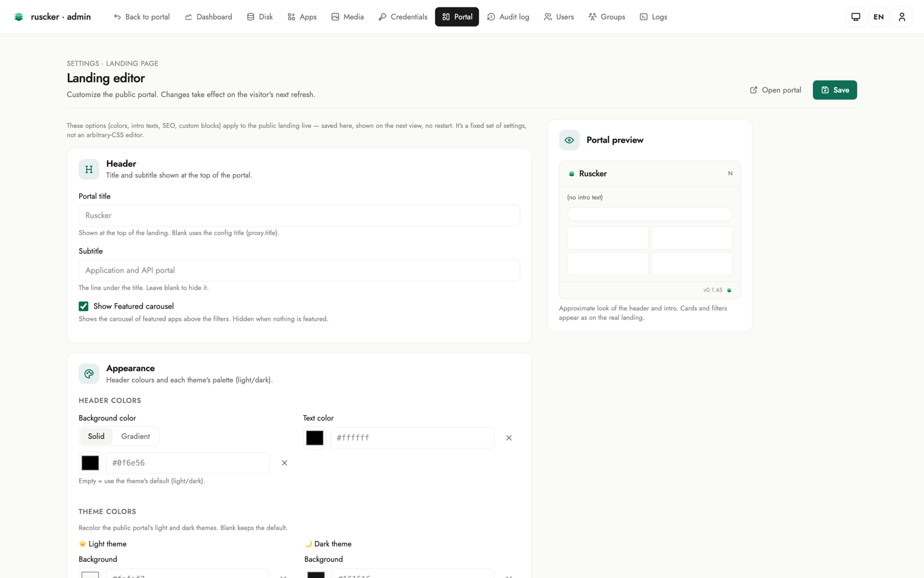Click the green status dot near v0.1.45
The image size is (924, 578).
click(x=729, y=290)
